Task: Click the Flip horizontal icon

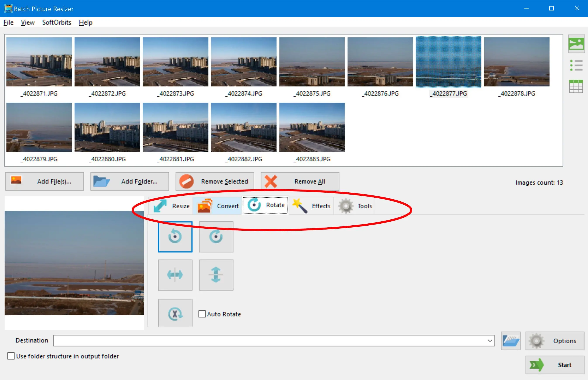Action: coord(175,274)
